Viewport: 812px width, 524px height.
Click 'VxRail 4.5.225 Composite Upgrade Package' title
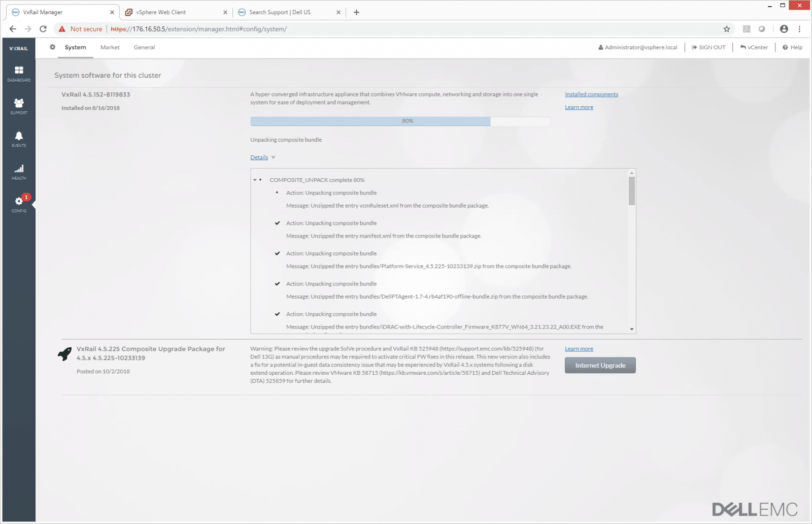coord(151,353)
